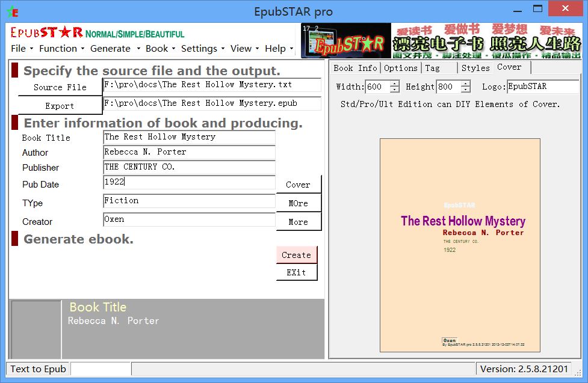588x383 pixels.
Task: Click the EpubSTAR app icon in title bar
Action: point(13,11)
